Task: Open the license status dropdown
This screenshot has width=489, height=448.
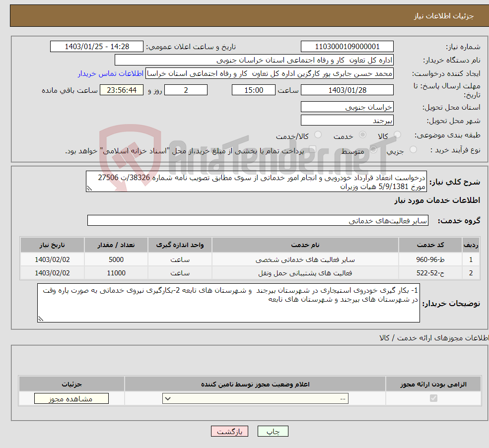Action: pos(255,398)
